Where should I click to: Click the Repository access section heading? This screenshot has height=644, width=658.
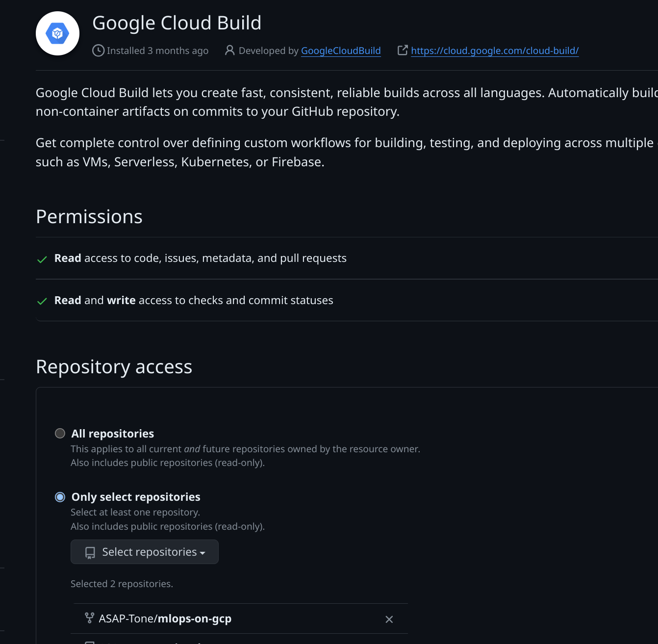pos(114,367)
